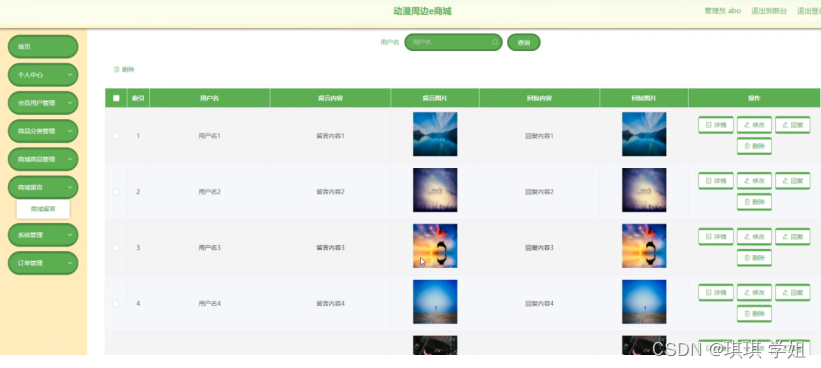Click the cell 用户名3
The image size is (821, 368).
pyautogui.click(x=209, y=248)
